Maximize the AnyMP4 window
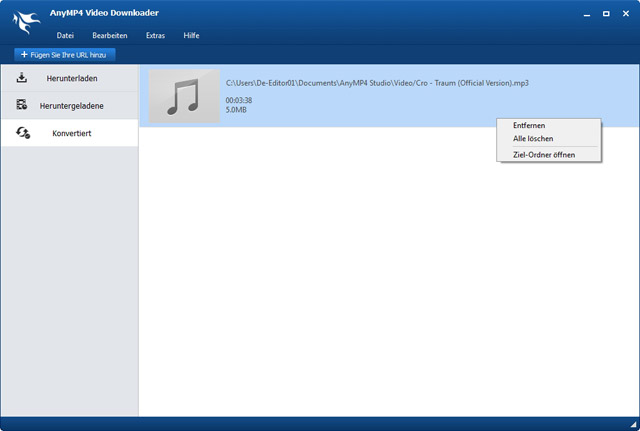This screenshot has height=431, width=640. click(606, 14)
